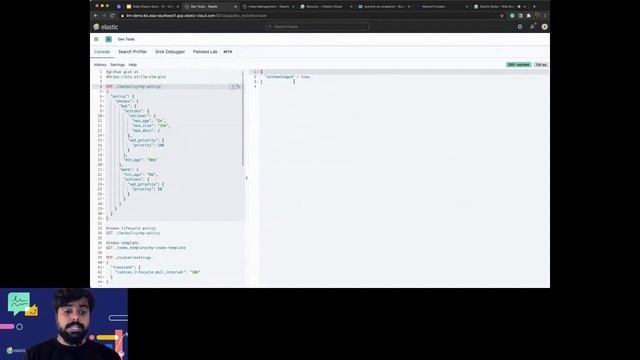
Task: Click the Dev Tools breadcrumb
Action: (126, 39)
